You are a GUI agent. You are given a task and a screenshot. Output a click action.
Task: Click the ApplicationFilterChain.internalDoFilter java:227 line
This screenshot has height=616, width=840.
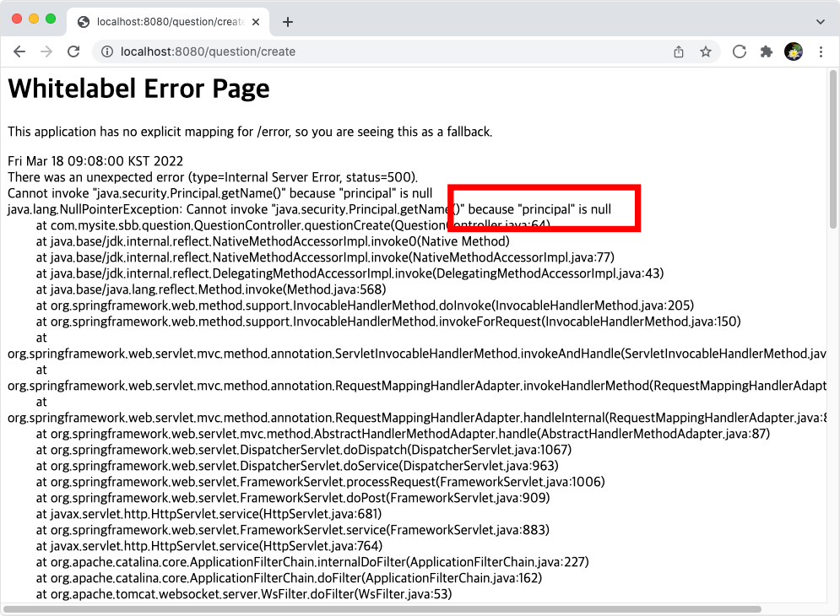click(312, 563)
